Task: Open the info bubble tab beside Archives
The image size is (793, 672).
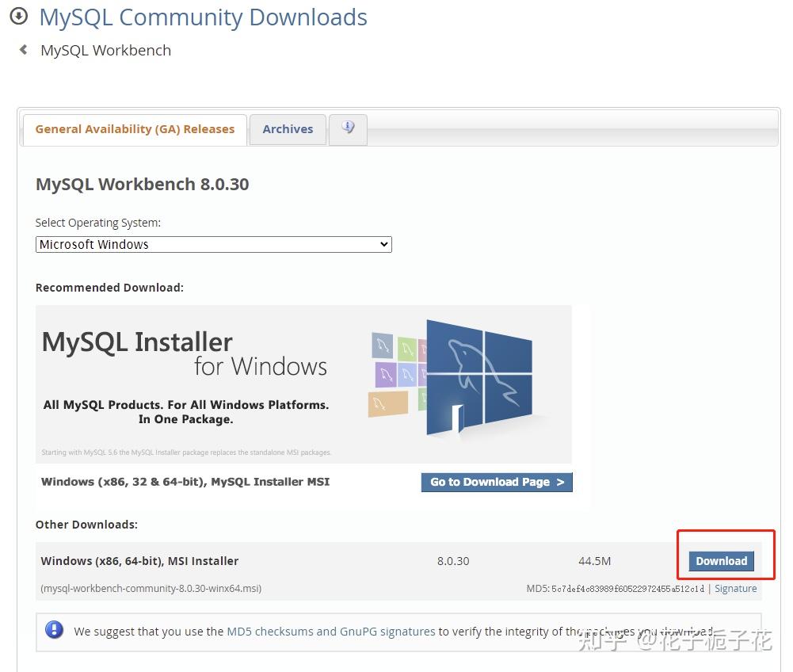Action: click(x=347, y=127)
